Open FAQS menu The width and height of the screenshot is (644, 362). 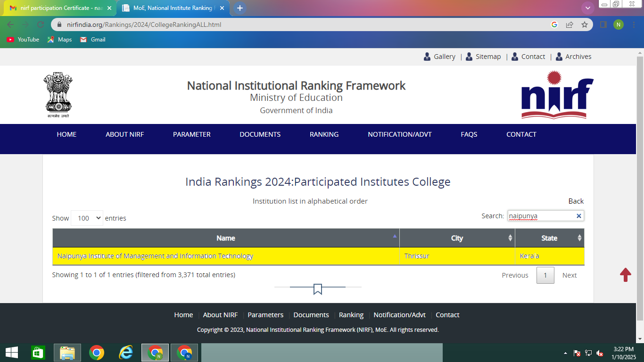tap(469, 134)
